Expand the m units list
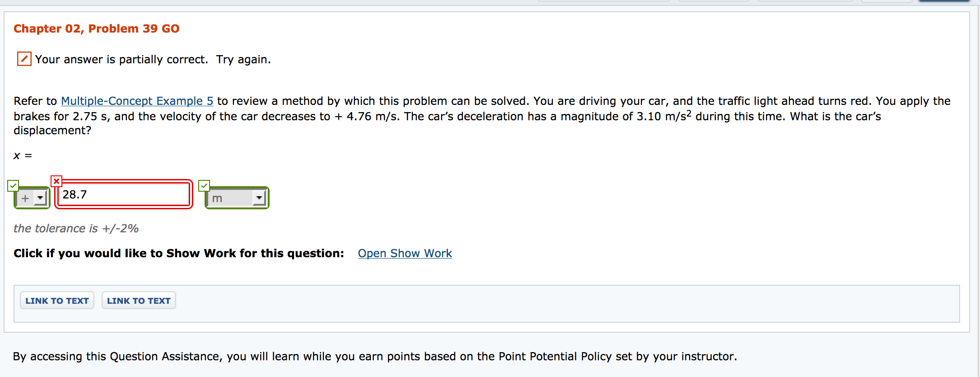This screenshot has width=980, height=377. click(258, 198)
